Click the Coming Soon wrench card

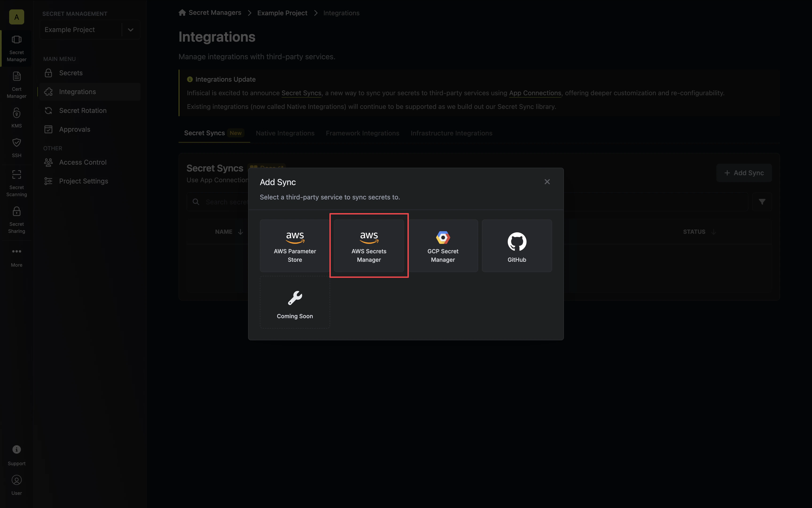tap(295, 302)
